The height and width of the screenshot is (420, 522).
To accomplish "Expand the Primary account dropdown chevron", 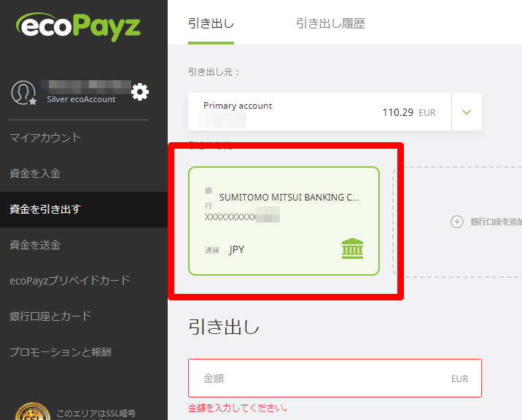I will tap(467, 112).
